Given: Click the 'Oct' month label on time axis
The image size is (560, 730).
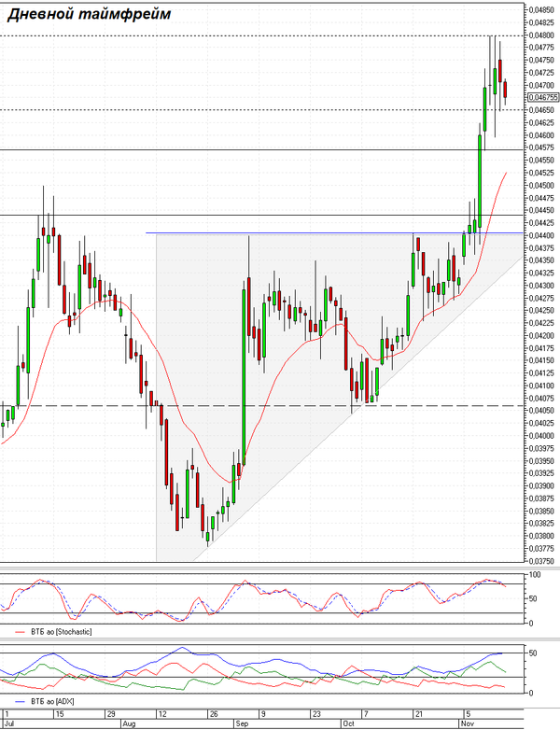Looking at the screenshot, I should [349, 724].
